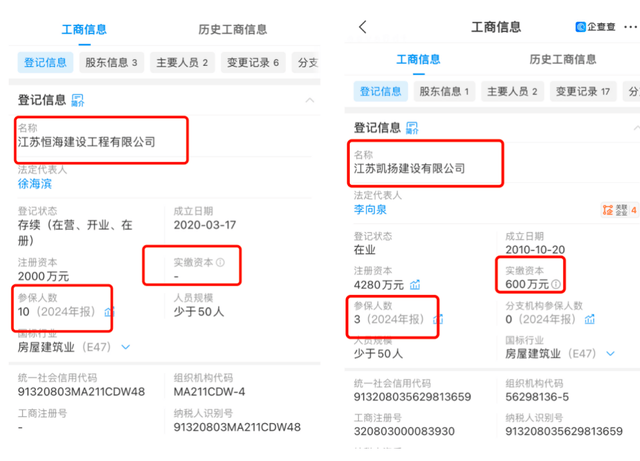640x461 pixels.
Task: Tap the company name 江苏凯扬建设有限公司
Action: coord(409,169)
